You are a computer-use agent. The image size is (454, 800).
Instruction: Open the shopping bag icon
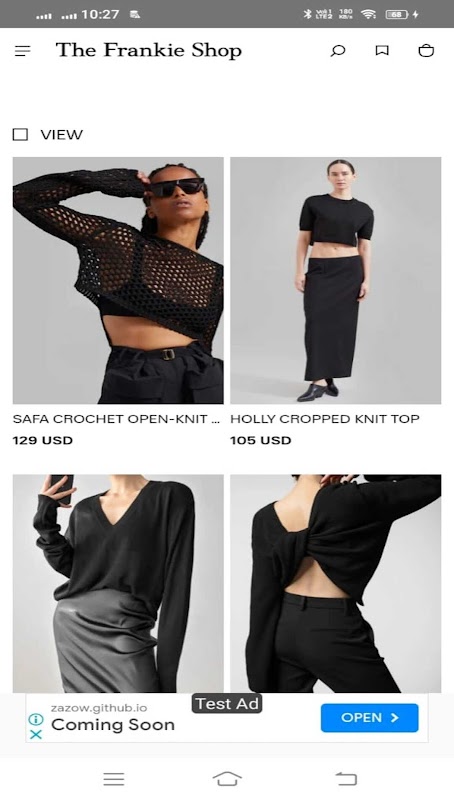point(426,50)
